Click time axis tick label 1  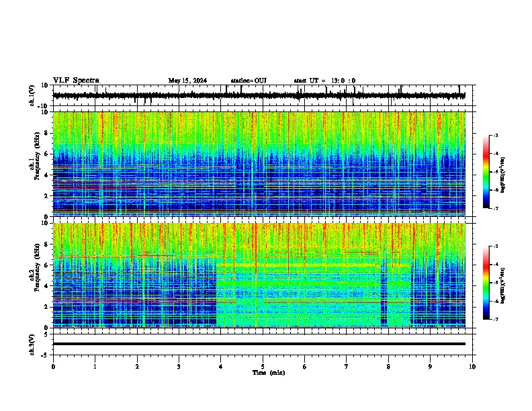[x=95, y=367]
